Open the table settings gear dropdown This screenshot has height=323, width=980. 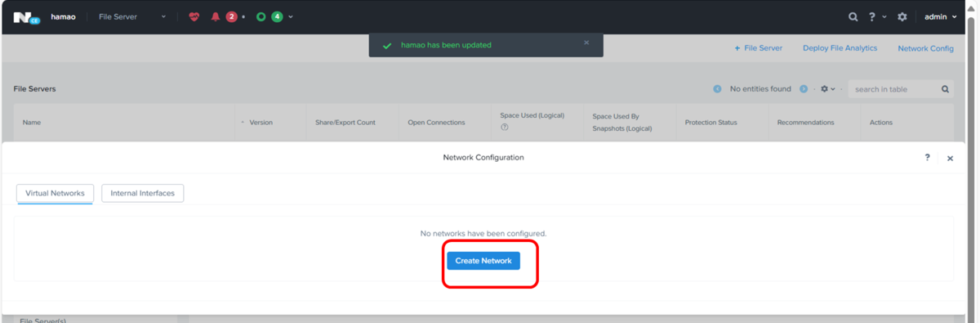coord(827,89)
